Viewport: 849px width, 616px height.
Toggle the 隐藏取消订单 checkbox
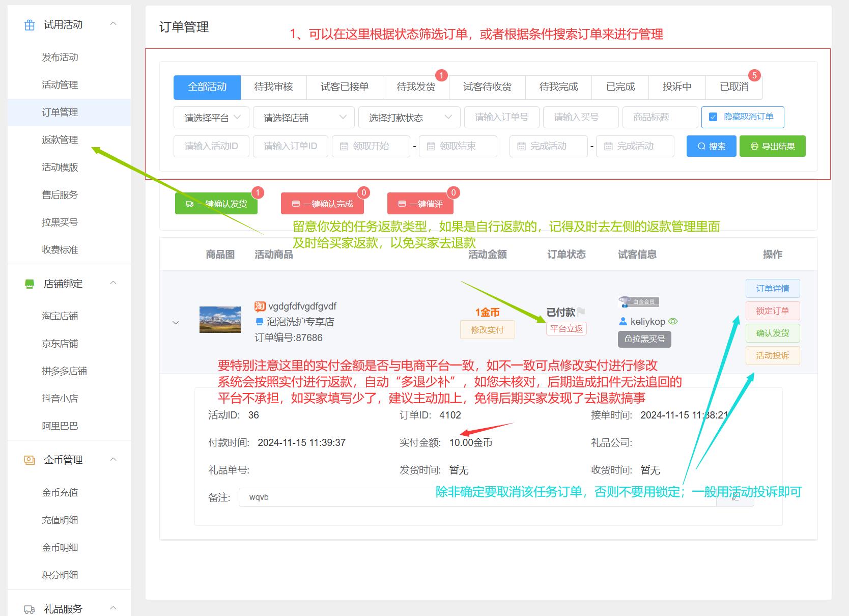pos(713,117)
